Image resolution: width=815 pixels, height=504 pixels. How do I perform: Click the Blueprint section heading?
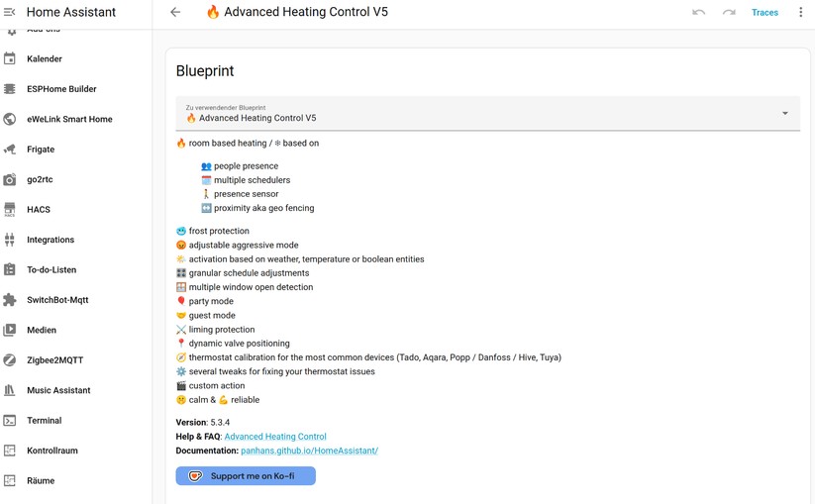pos(205,71)
